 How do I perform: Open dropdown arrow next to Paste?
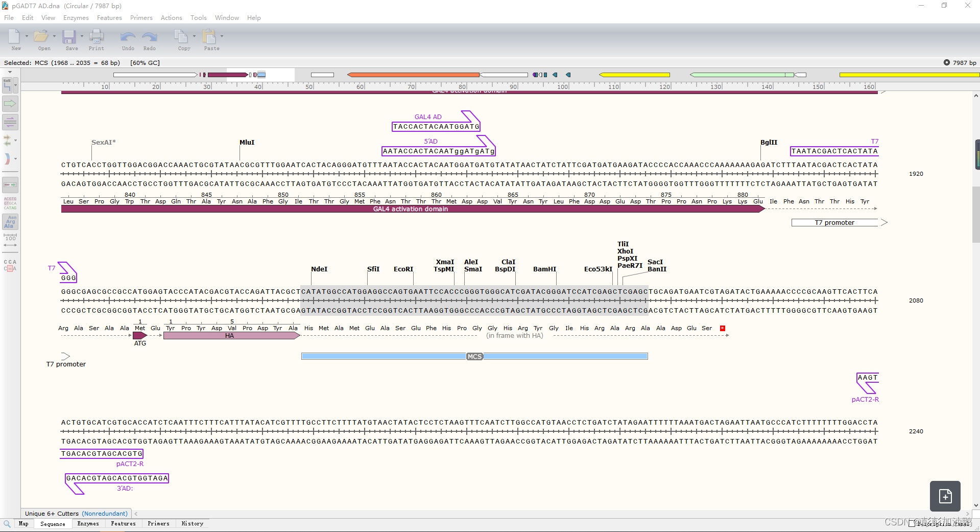tap(222, 36)
